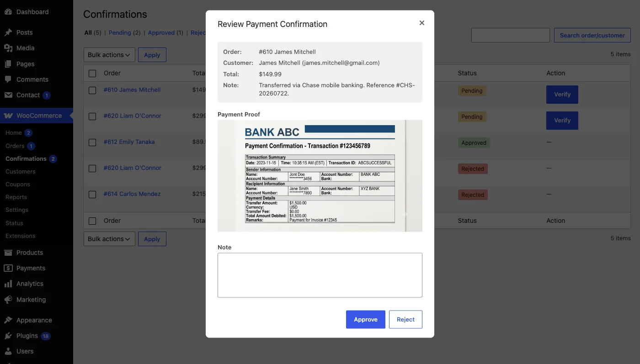Open the #610 James Mitchell order link
Viewport: 640px width, 364px height.
132,90
